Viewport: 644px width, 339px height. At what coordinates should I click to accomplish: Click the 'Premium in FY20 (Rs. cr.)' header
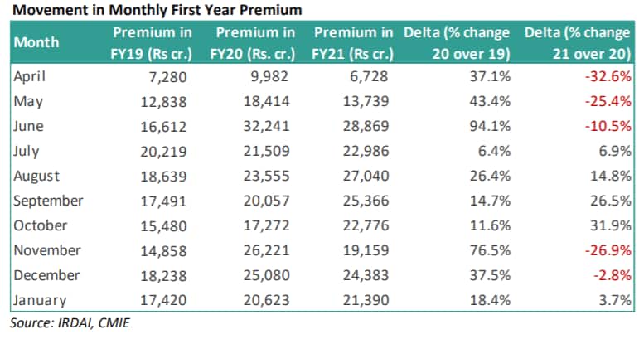click(x=254, y=41)
